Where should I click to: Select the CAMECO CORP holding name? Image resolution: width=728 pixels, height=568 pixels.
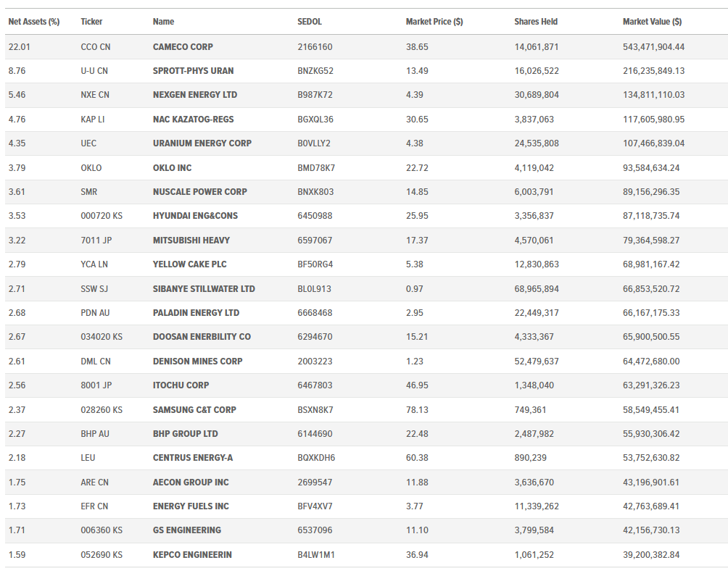coord(183,47)
